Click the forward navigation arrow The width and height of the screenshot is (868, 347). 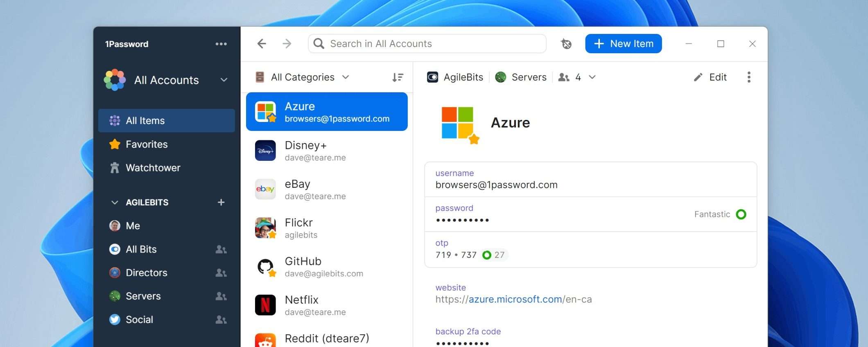click(x=287, y=44)
